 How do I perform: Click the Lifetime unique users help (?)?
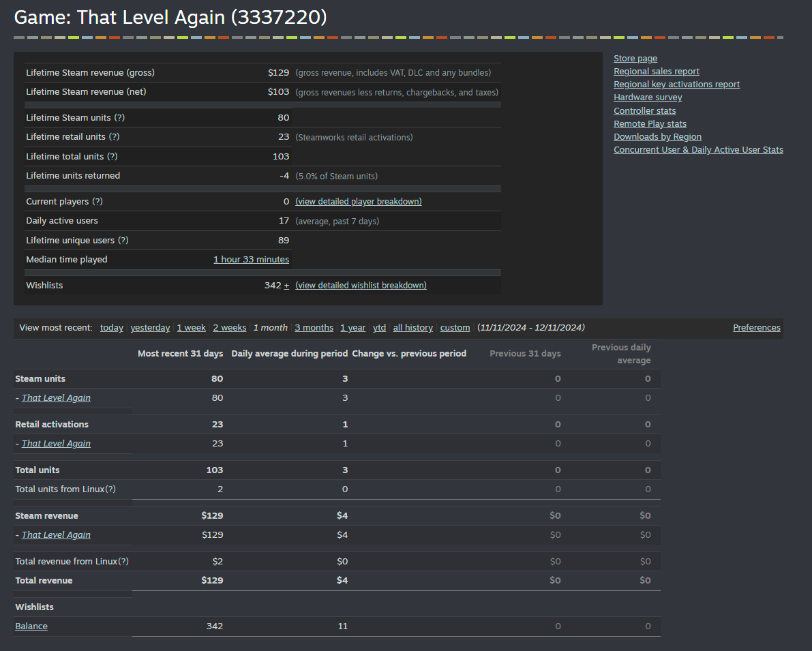pos(123,241)
